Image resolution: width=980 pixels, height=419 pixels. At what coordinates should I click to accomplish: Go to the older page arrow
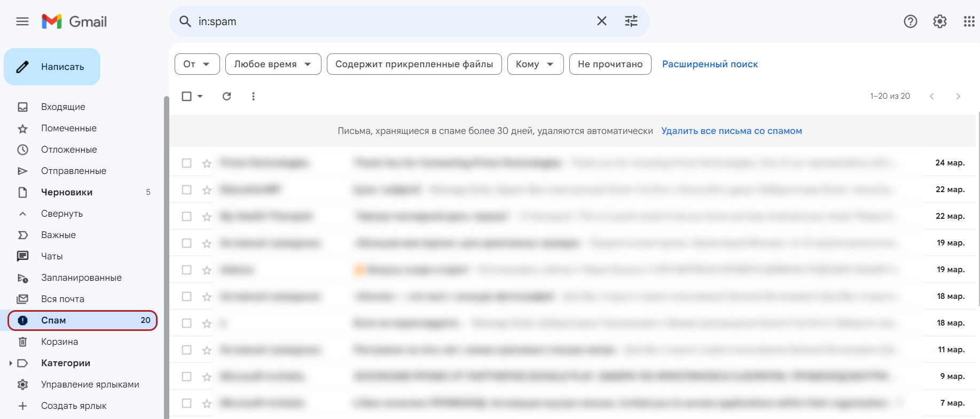tap(958, 96)
